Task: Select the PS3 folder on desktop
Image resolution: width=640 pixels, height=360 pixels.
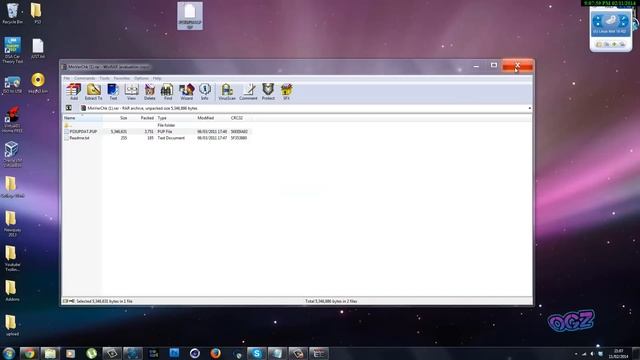Action: pyautogui.click(x=37, y=13)
